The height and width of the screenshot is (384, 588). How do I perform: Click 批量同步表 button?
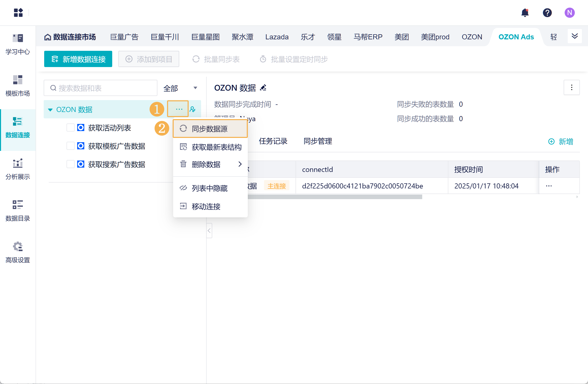click(216, 59)
